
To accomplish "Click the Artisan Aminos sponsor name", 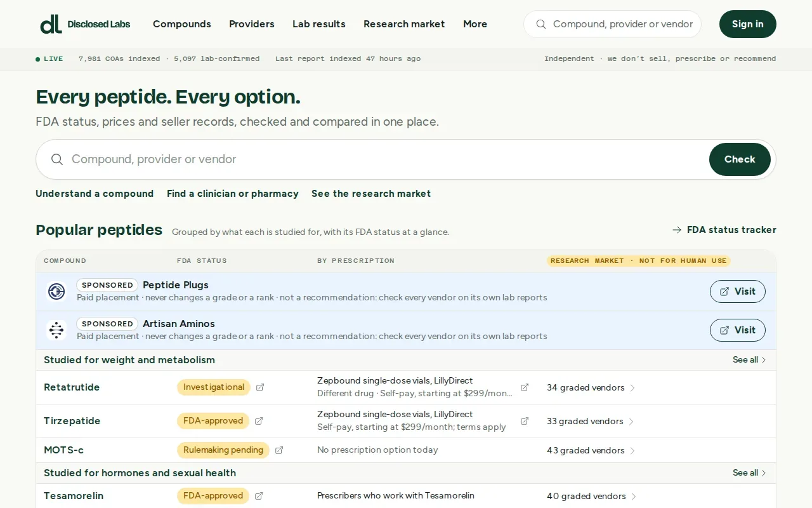I will 179,324.
